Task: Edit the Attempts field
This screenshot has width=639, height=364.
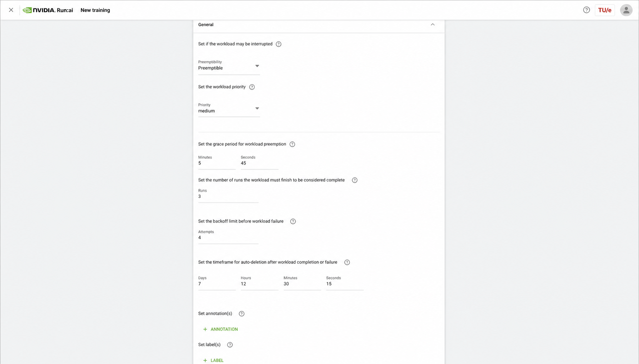Action: [x=228, y=238]
